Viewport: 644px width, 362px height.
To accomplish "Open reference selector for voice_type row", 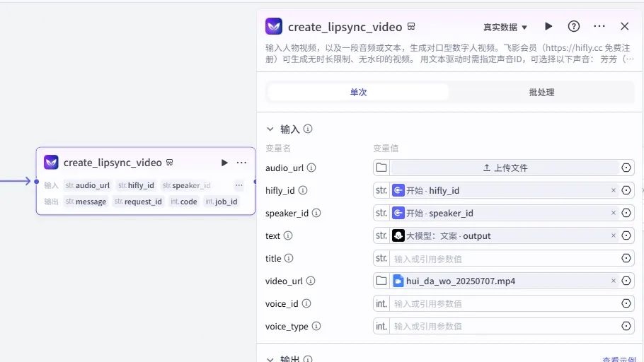I will coord(626,326).
